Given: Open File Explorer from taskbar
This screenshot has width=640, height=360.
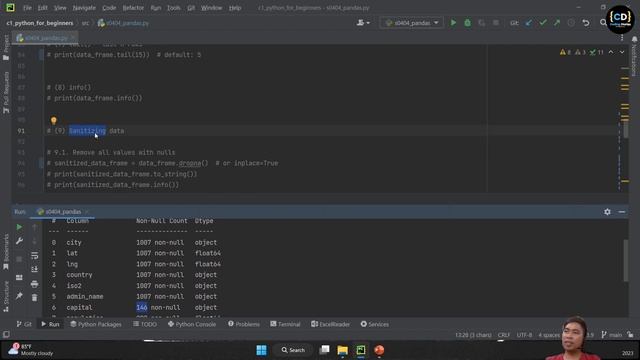Looking at the screenshot, I should pos(342,350).
